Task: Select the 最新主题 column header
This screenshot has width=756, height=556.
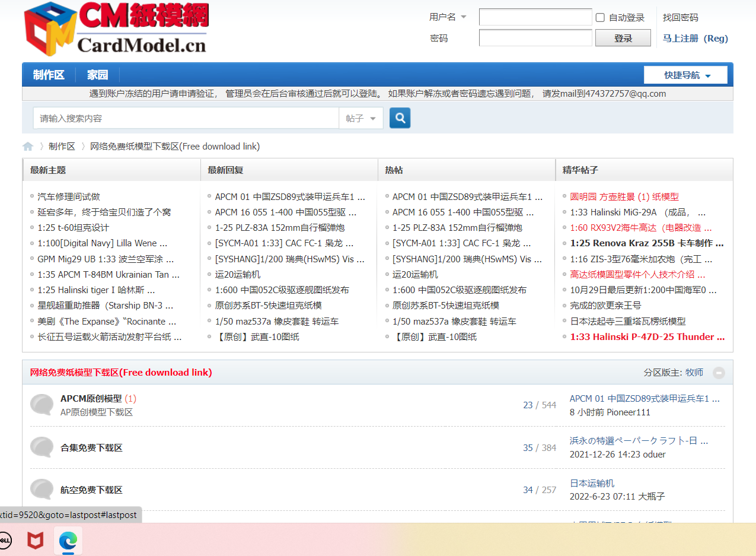Action: point(48,170)
